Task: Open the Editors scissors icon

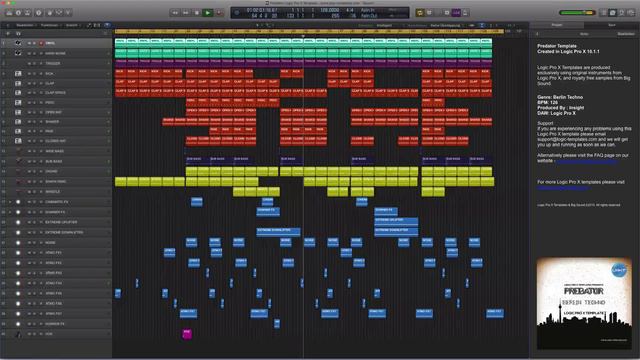Action: pyautogui.click(x=68, y=13)
